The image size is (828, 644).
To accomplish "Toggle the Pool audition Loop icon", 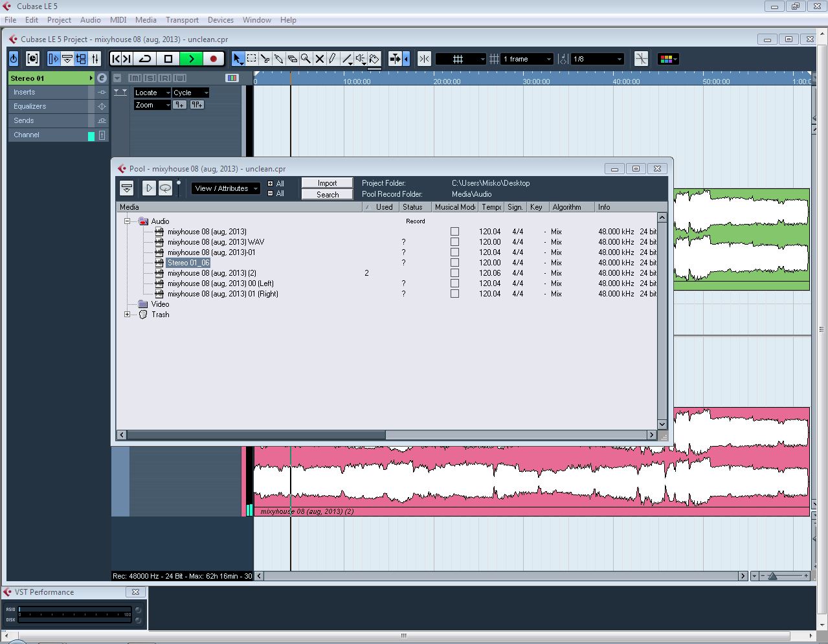I will pos(165,188).
